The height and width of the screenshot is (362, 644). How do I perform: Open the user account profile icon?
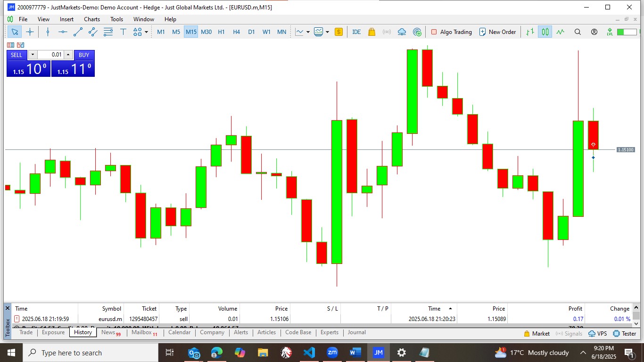click(x=594, y=32)
